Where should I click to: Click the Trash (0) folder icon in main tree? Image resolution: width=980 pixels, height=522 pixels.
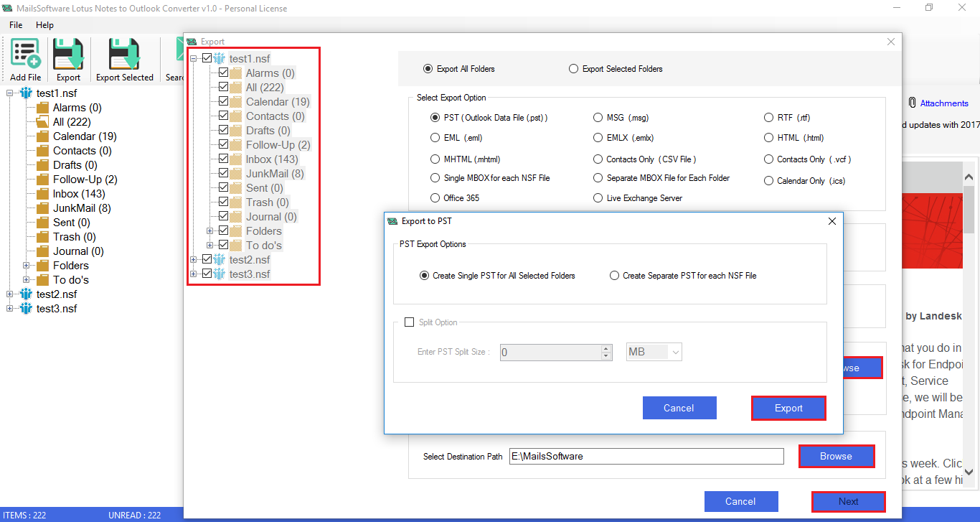42,237
